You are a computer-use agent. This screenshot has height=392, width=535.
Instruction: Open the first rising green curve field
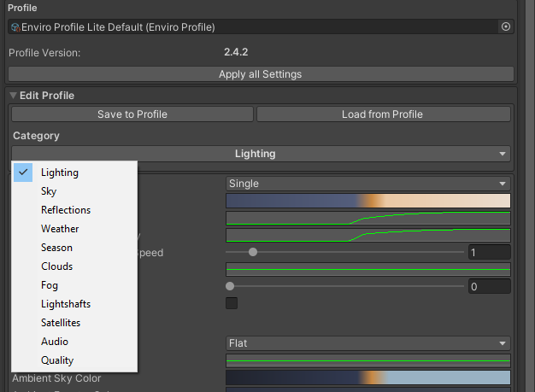coord(368,218)
